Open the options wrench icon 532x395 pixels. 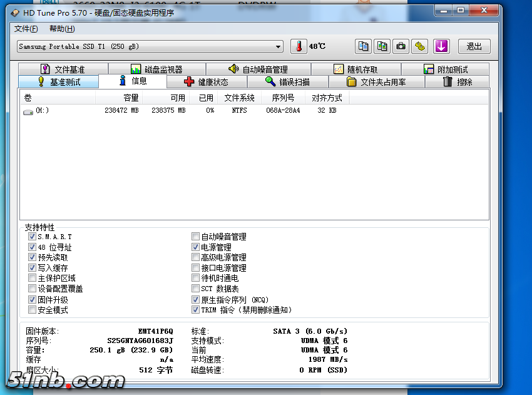tap(420, 46)
